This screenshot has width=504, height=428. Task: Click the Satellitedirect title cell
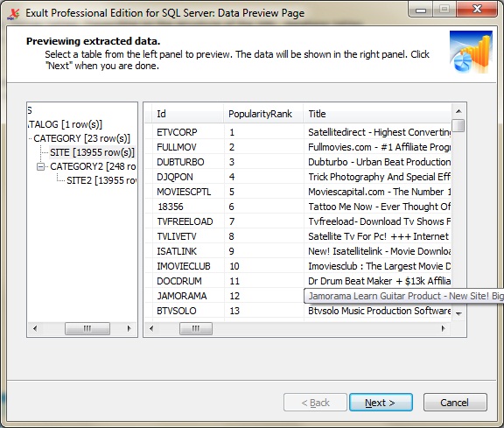(378, 132)
